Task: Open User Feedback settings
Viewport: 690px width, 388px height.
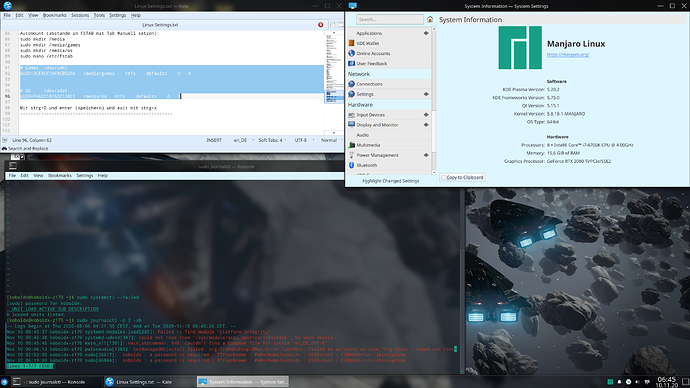Action: [389, 63]
